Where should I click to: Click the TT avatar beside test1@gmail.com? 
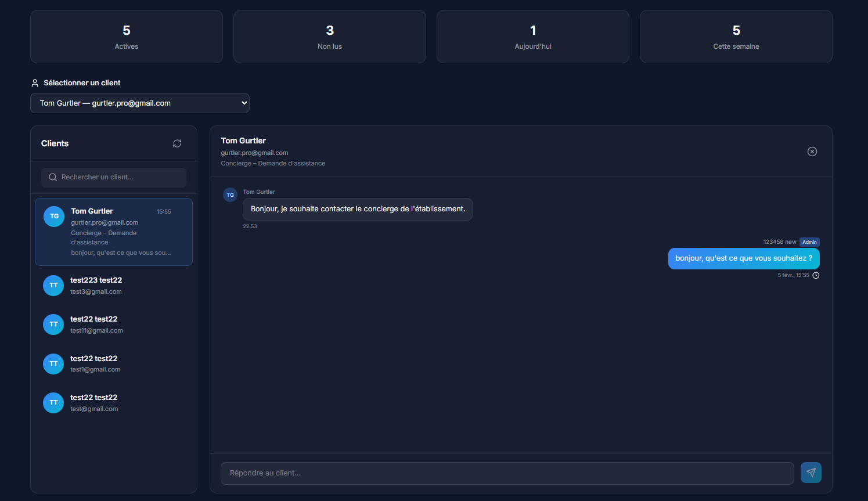click(x=53, y=364)
